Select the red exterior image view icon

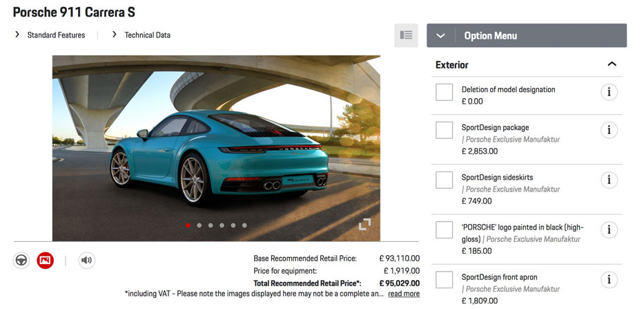45,261
